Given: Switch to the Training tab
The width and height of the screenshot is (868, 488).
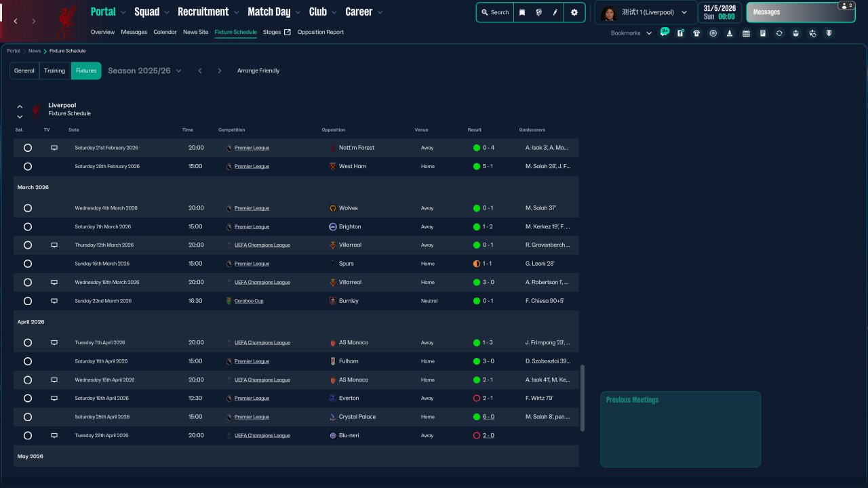Looking at the screenshot, I should point(55,70).
